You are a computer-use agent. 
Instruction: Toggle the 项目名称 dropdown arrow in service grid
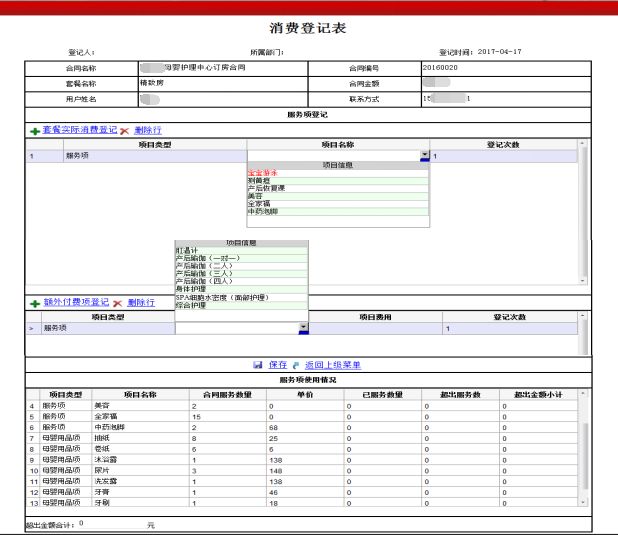424,155
